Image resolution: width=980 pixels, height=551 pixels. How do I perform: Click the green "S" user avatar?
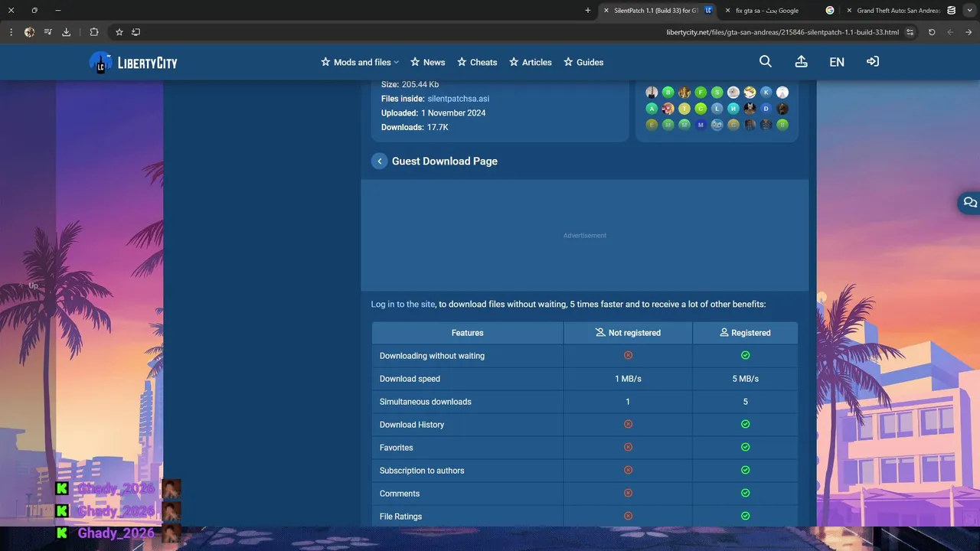717,92
